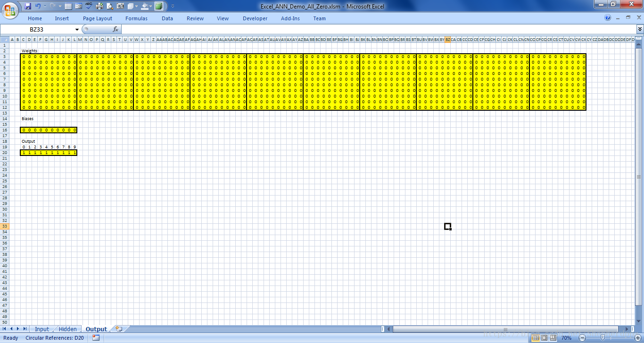
Task: Open Excel Help question mark icon
Action: point(608,18)
